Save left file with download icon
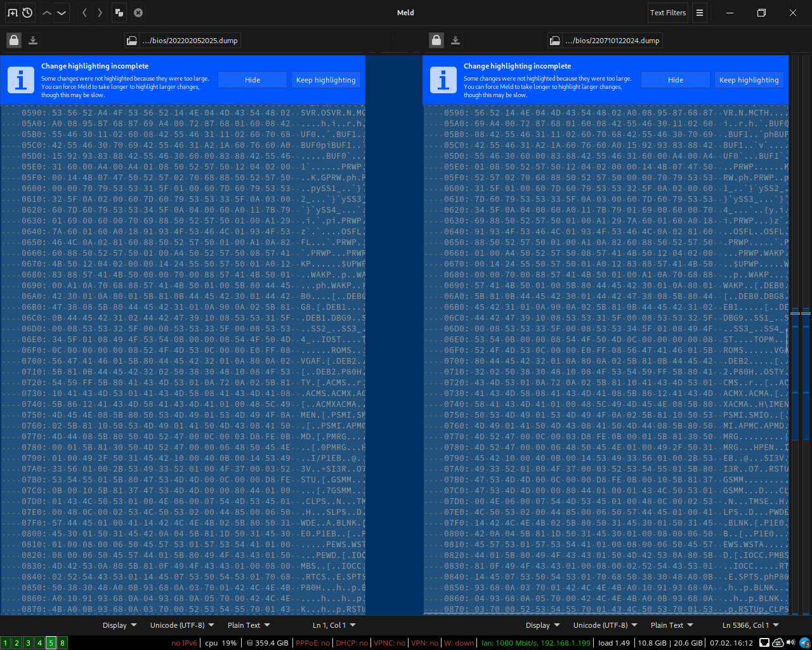The image size is (812, 650). [x=33, y=41]
